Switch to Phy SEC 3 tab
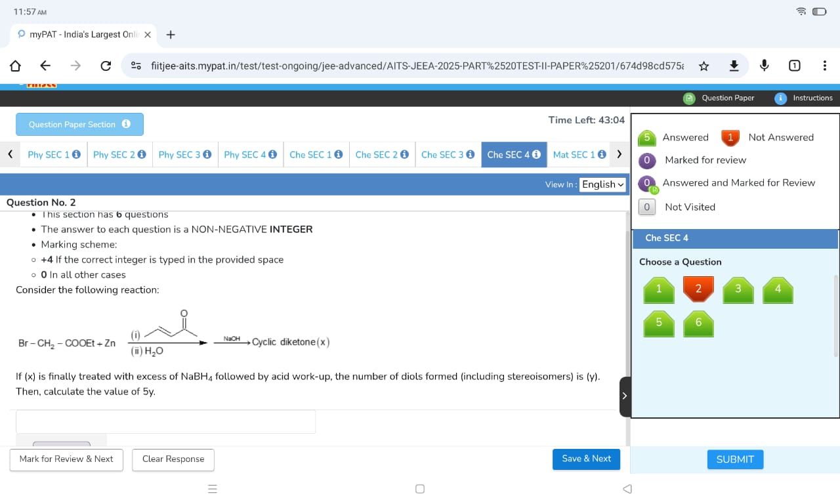This screenshot has height=504, width=840. pyautogui.click(x=185, y=154)
